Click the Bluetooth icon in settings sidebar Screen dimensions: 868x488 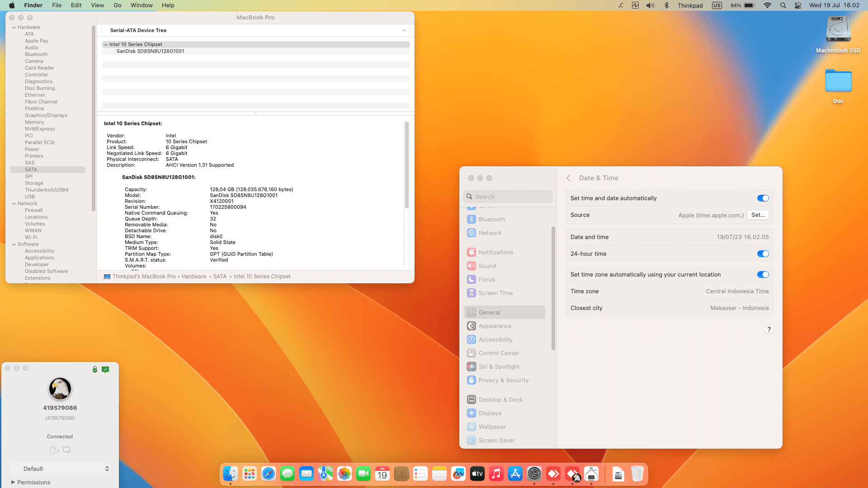[x=472, y=219]
